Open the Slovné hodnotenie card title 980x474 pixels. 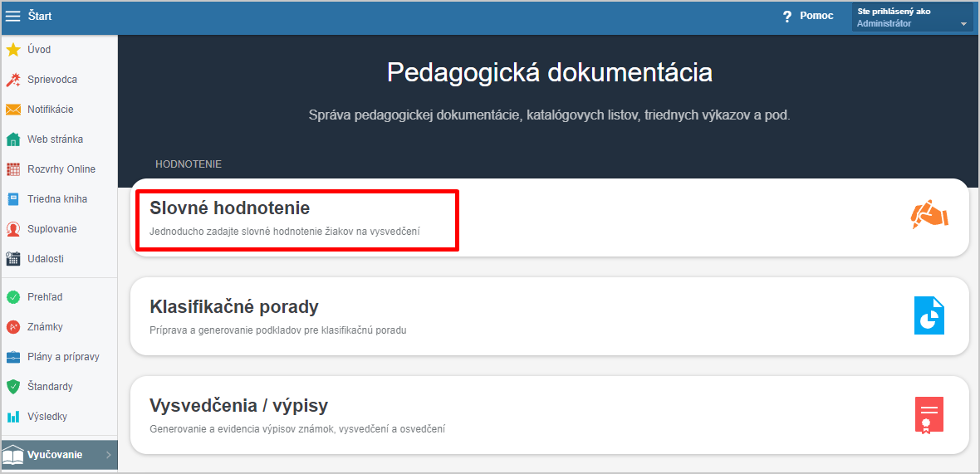pyautogui.click(x=230, y=208)
